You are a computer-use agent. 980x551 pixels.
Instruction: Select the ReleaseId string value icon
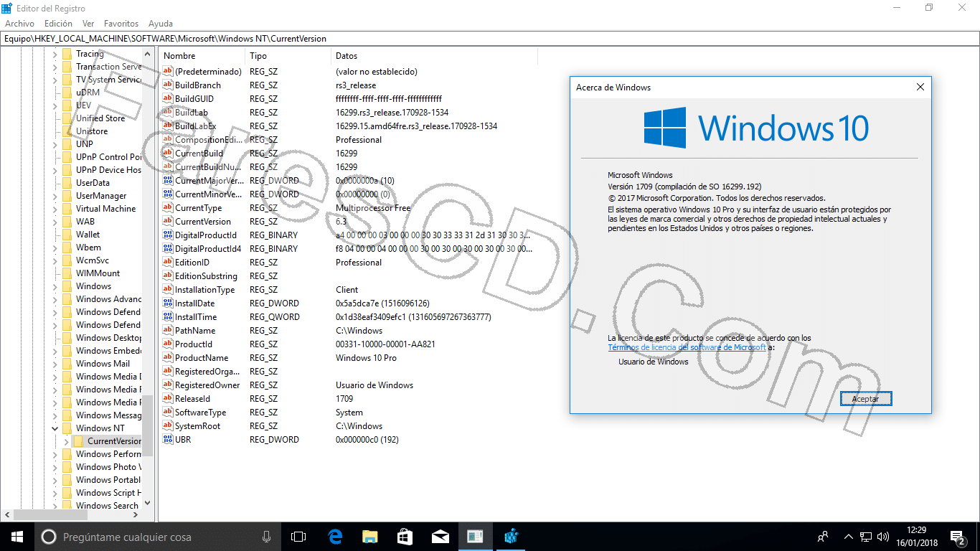[168, 399]
